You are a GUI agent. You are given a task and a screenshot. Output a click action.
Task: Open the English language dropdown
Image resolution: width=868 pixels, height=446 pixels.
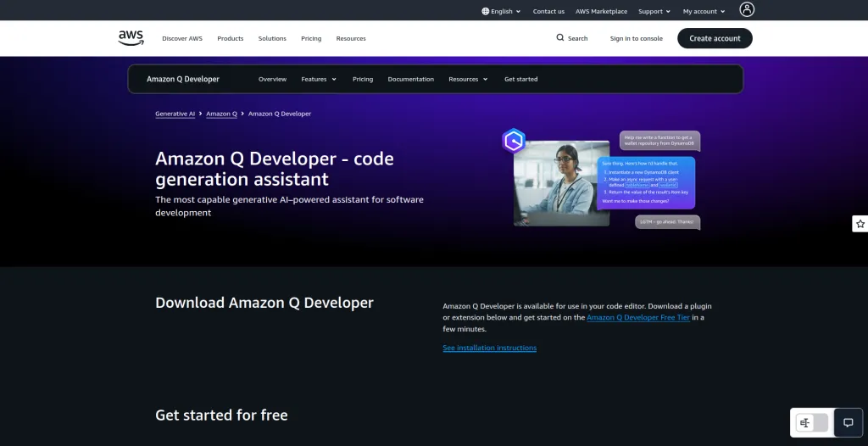501,11
